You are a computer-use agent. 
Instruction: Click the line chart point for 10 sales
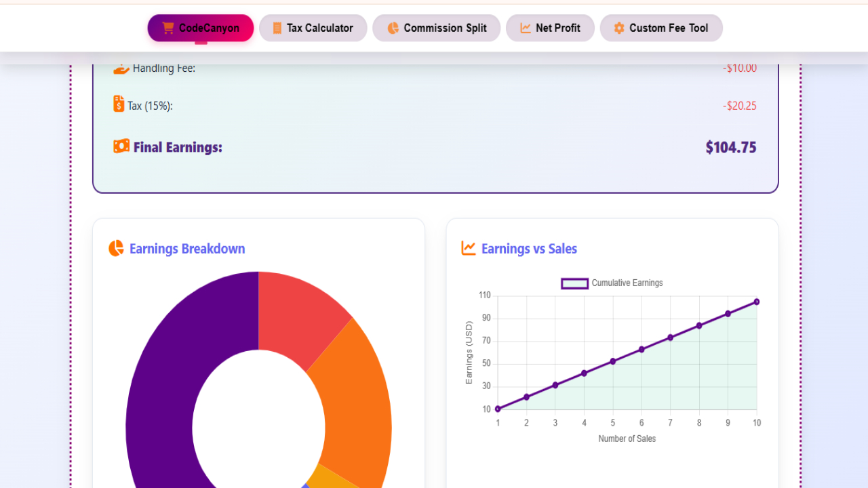[x=757, y=302]
